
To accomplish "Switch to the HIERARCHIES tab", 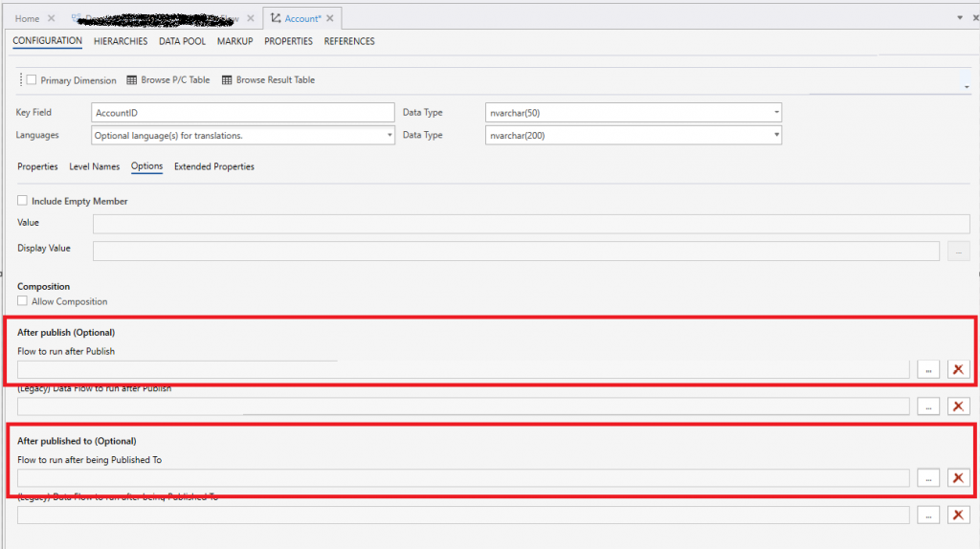I will 121,41.
